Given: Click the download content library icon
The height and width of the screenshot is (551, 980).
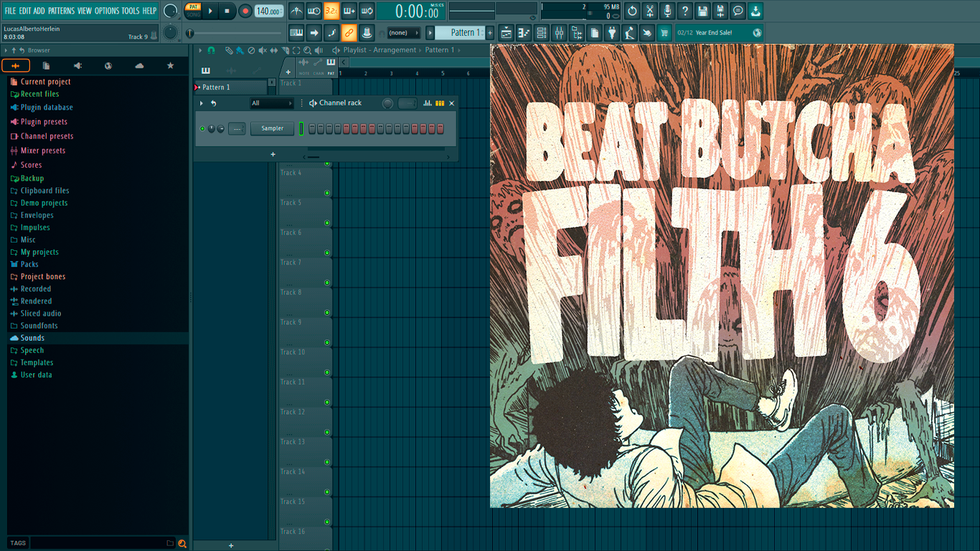Looking at the screenshot, I should [755, 11].
